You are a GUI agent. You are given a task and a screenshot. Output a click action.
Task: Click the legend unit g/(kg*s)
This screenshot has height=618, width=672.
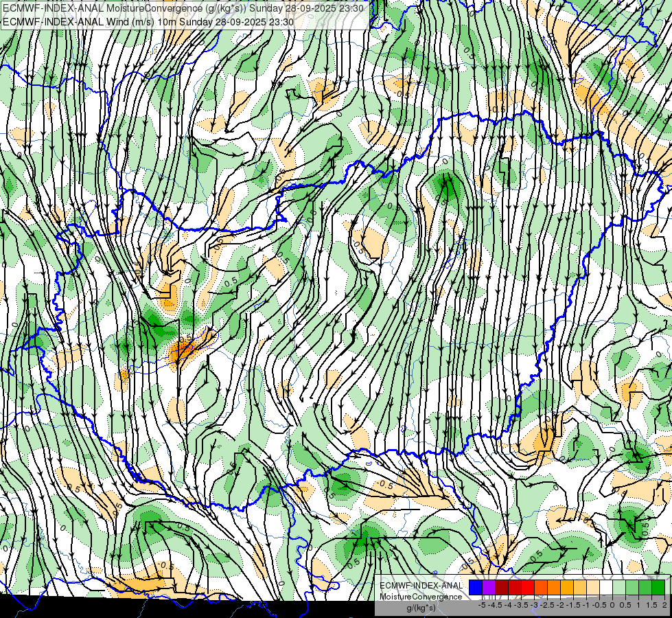point(421,608)
